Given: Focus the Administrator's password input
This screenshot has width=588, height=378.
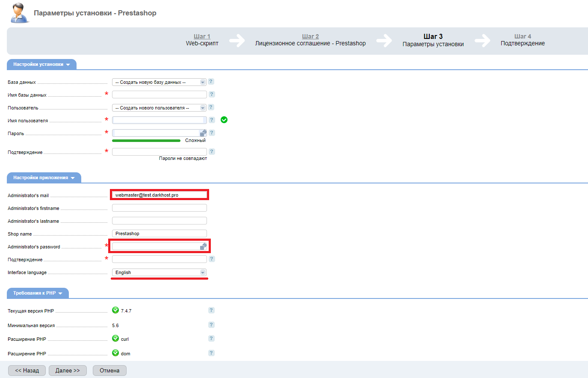Looking at the screenshot, I should coord(156,246).
